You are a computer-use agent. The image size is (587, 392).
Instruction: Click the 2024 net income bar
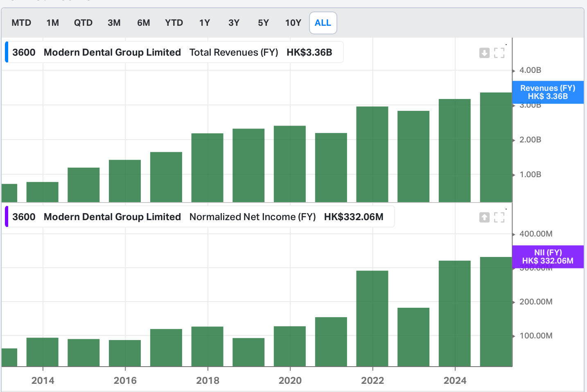(x=454, y=313)
